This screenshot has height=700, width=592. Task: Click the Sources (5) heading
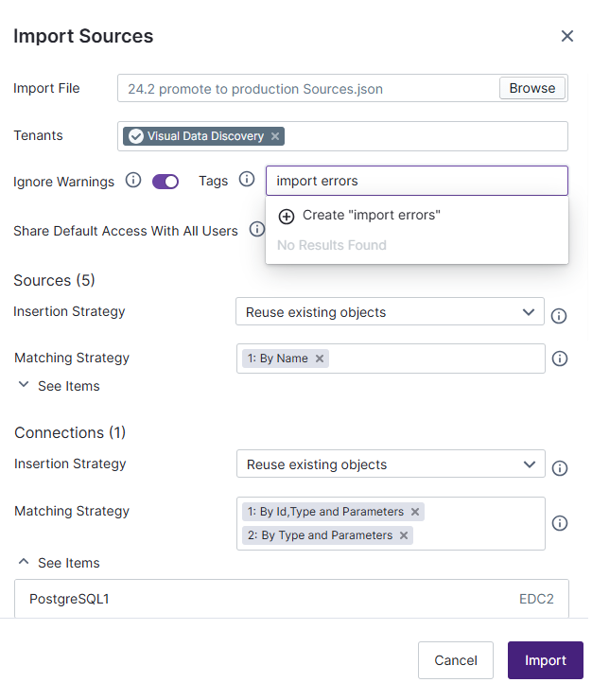pyautogui.click(x=54, y=280)
